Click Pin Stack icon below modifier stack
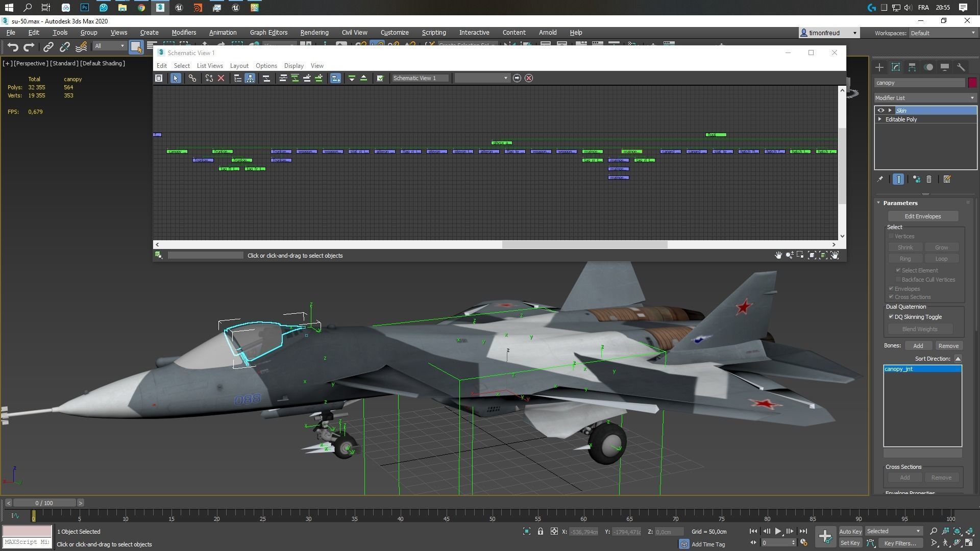Viewport: 980px width, 551px height. [x=880, y=180]
